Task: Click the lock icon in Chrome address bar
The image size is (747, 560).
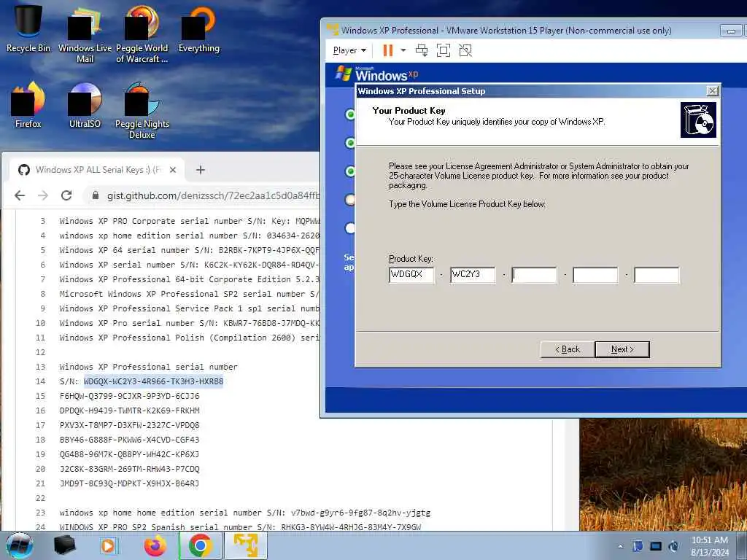Action: [x=96, y=195]
